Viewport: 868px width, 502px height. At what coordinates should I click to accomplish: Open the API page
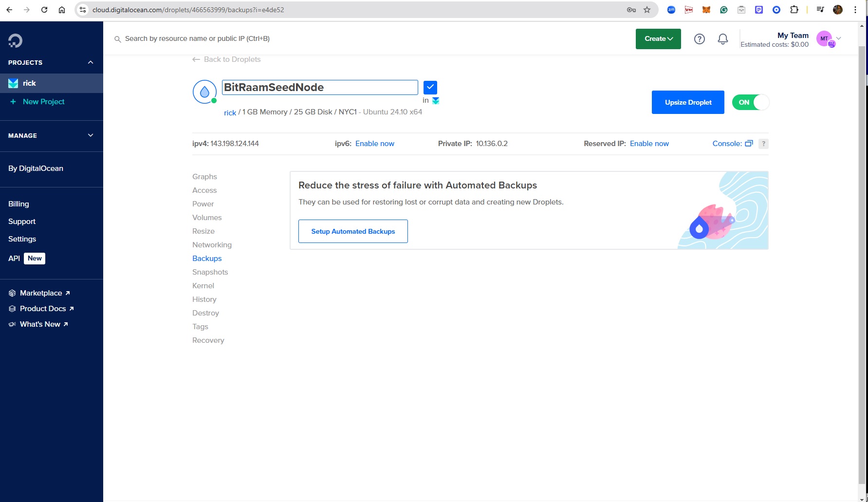click(x=14, y=259)
